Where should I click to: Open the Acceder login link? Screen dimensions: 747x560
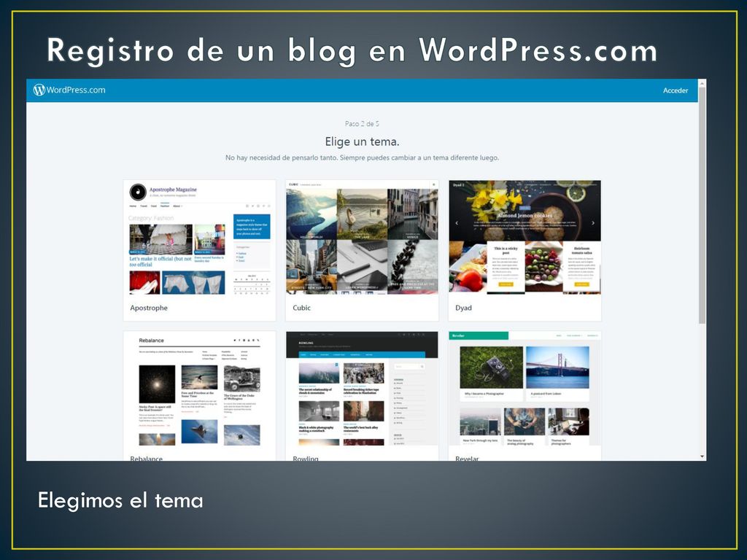point(675,90)
